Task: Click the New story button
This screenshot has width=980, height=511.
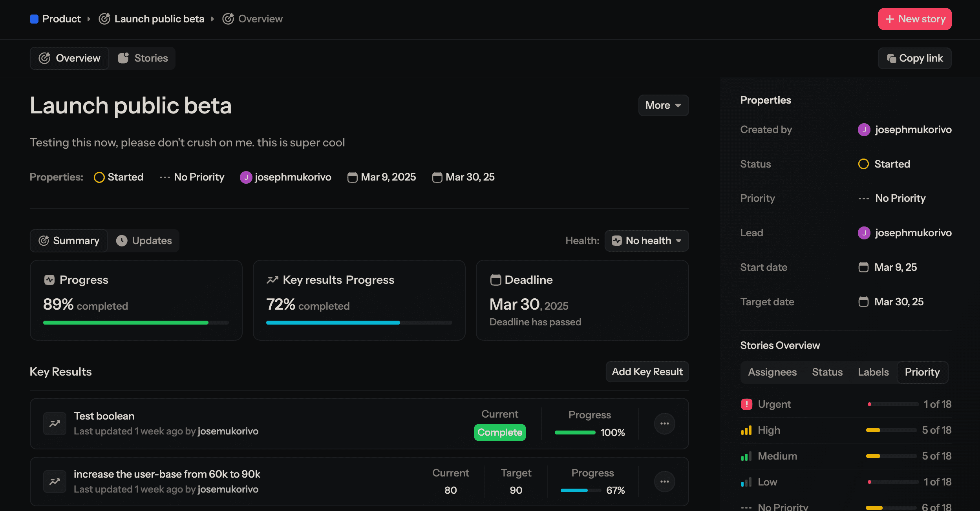Action: pyautogui.click(x=914, y=18)
